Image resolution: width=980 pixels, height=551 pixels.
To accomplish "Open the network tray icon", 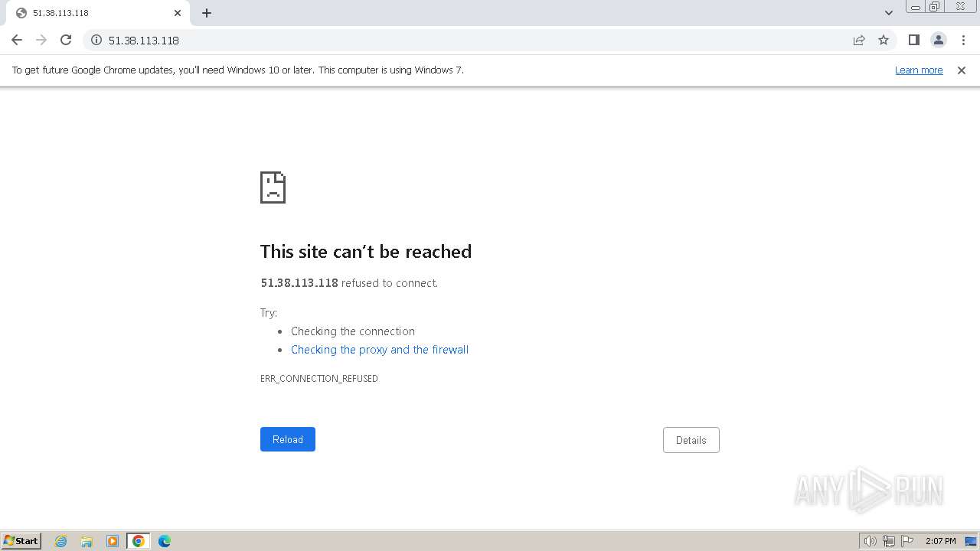I will [889, 541].
